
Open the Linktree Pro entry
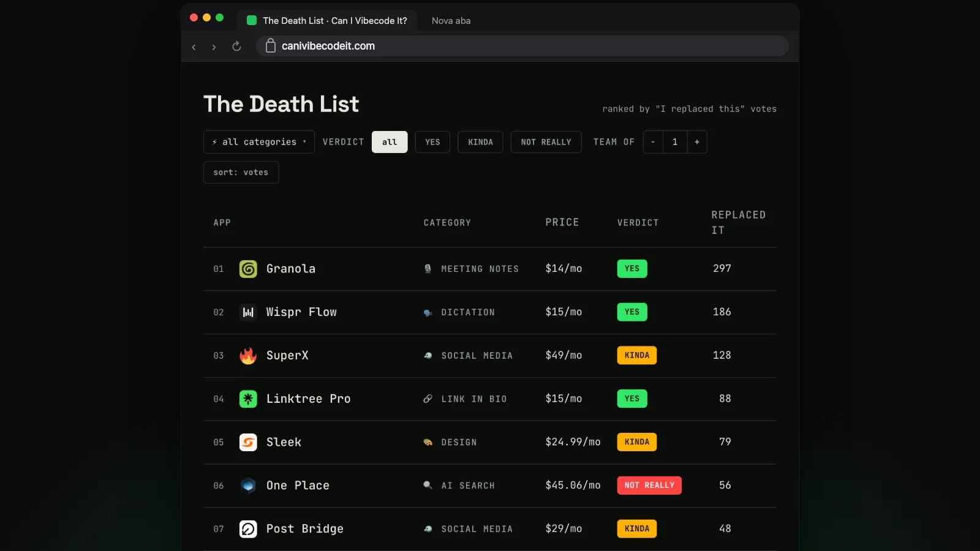(x=490, y=399)
